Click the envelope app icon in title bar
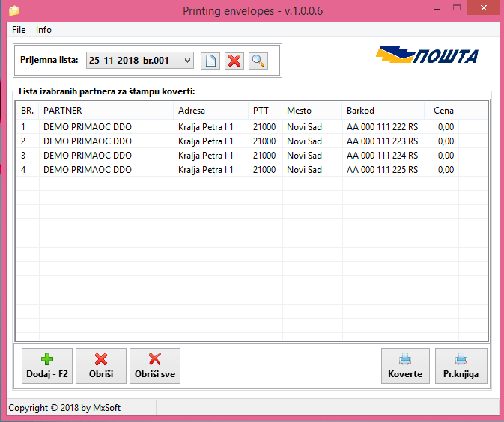 [x=14, y=11]
